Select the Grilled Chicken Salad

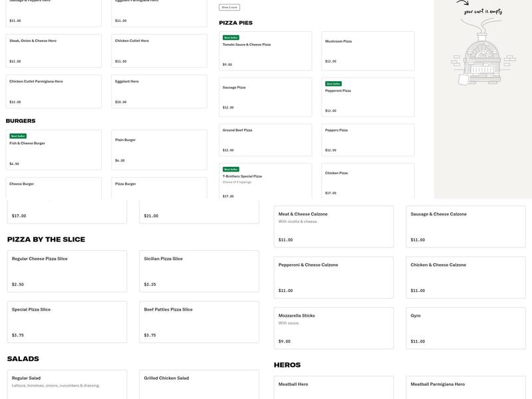tap(199, 384)
